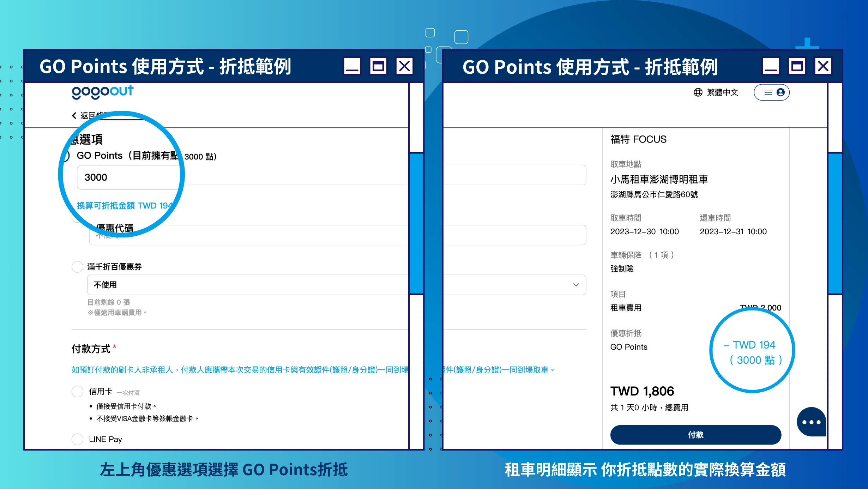Switch language via 繁體中文

722,92
